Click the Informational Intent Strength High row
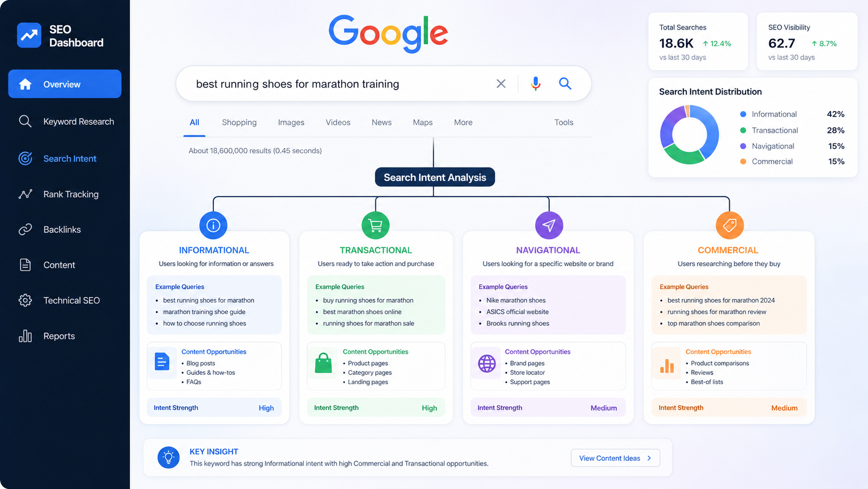 [214, 407]
